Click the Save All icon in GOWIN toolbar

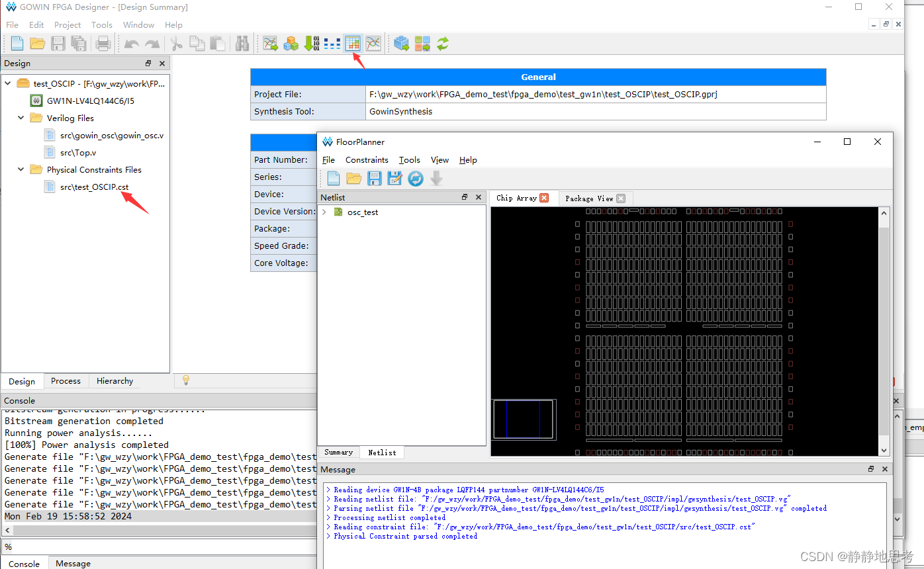click(79, 44)
